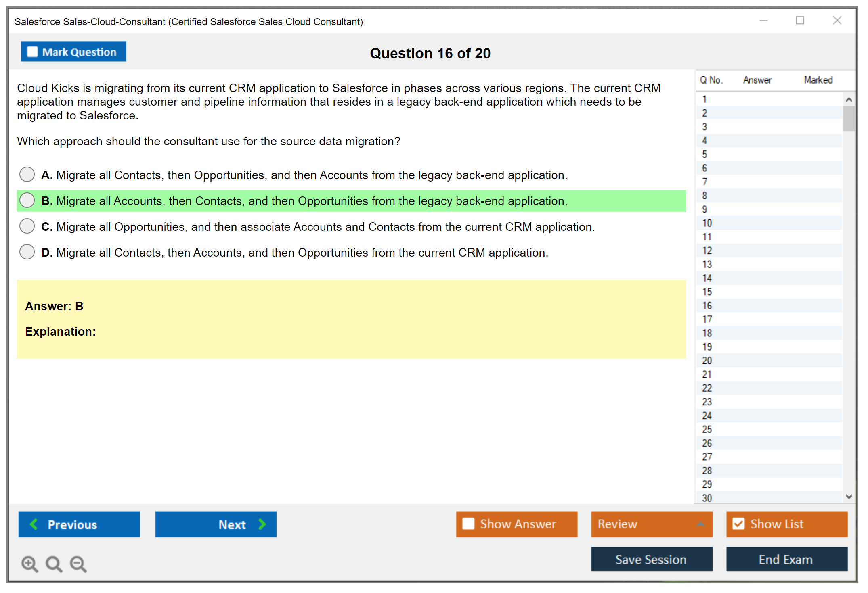Screen dimensions: 868x593
Task: Maximize the exam window
Action: coord(800,21)
